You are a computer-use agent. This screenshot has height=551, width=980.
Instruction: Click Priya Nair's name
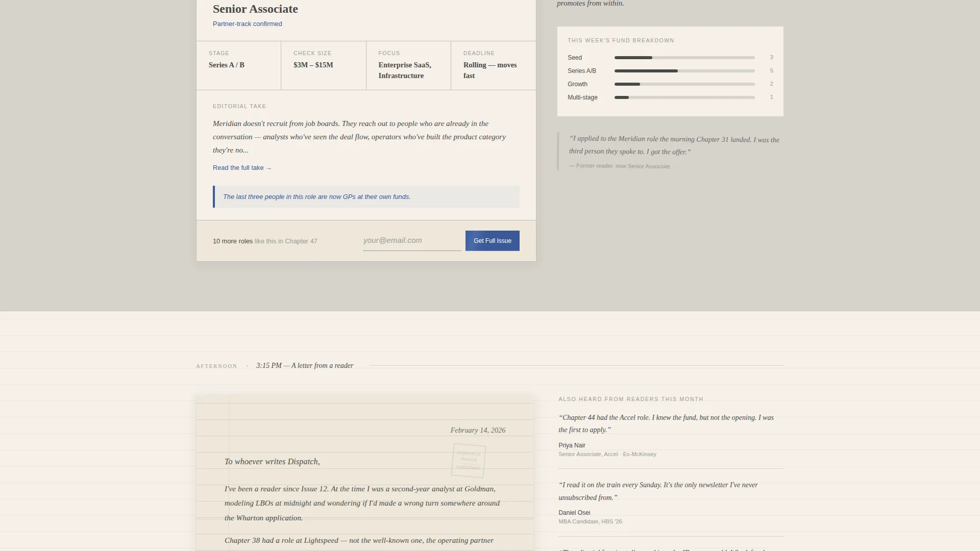click(x=572, y=445)
